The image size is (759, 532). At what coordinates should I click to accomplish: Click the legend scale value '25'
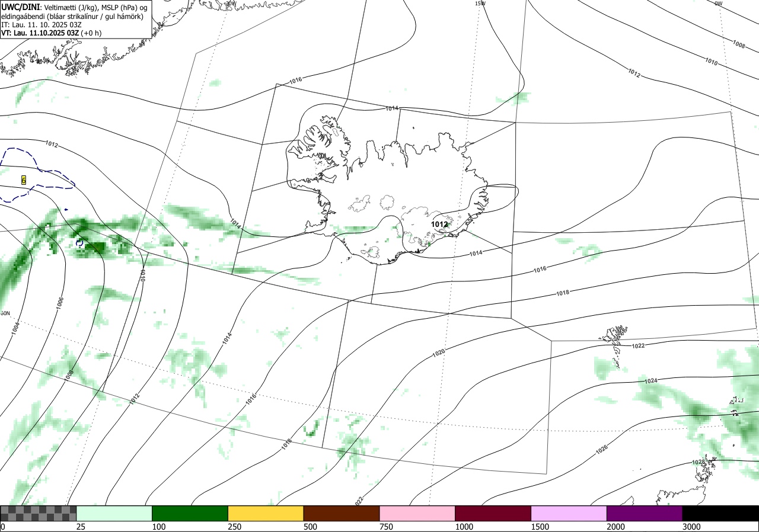[x=81, y=527]
